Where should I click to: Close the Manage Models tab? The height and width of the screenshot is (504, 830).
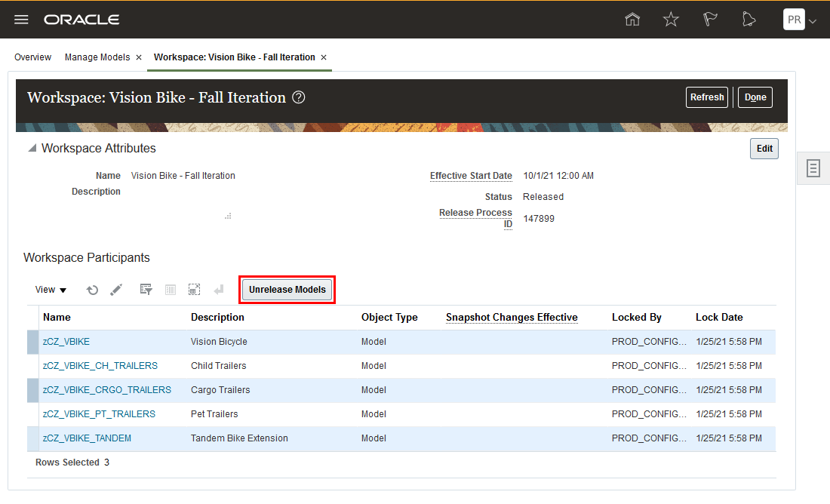pyautogui.click(x=139, y=57)
